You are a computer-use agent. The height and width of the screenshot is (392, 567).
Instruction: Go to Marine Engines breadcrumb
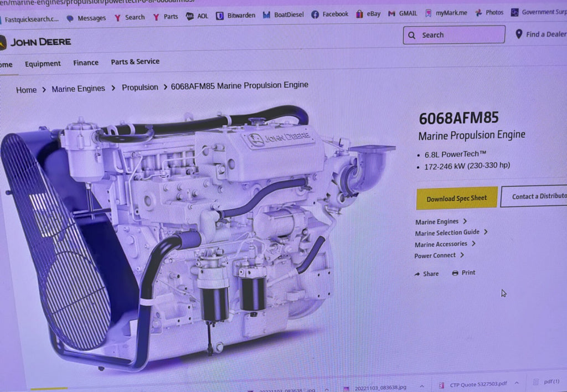coord(78,89)
